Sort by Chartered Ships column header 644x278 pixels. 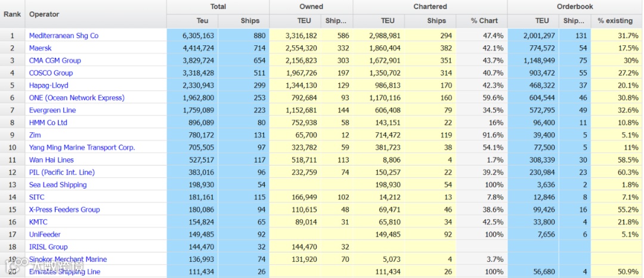click(430, 21)
